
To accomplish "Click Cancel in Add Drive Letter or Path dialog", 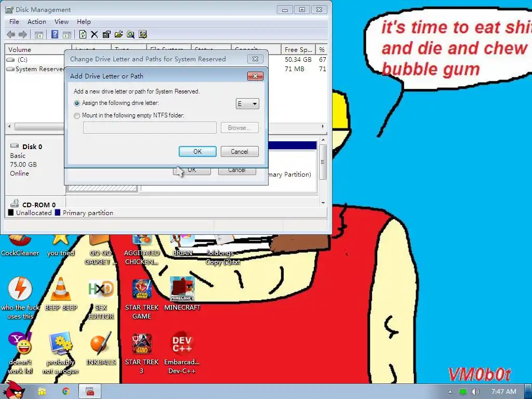I will pos(240,151).
